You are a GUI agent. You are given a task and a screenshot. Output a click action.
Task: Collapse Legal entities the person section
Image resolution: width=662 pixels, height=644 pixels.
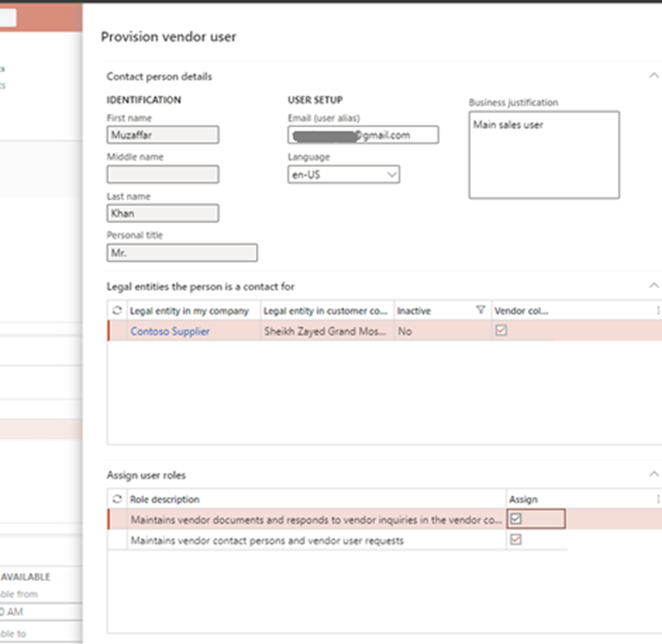coord(654,286)
